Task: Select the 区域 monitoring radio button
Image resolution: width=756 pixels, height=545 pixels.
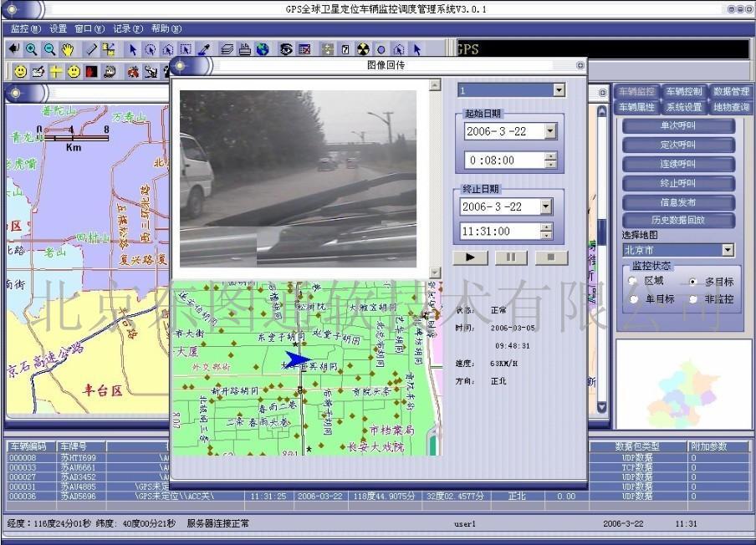Action: 634,281
